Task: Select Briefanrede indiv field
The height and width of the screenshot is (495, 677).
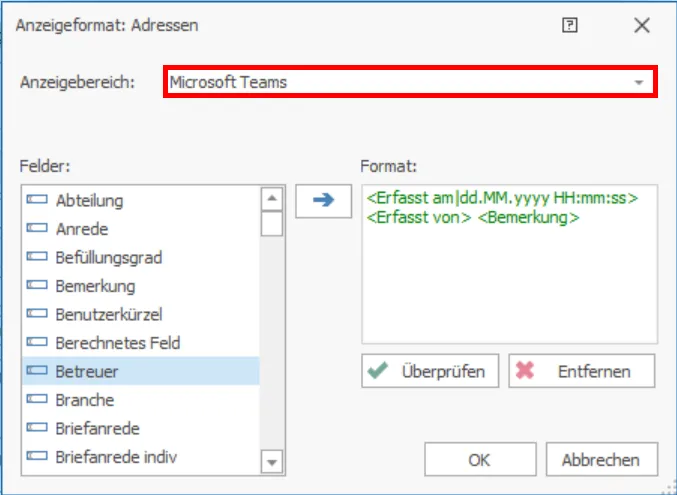Action: [x=141, y=457]
